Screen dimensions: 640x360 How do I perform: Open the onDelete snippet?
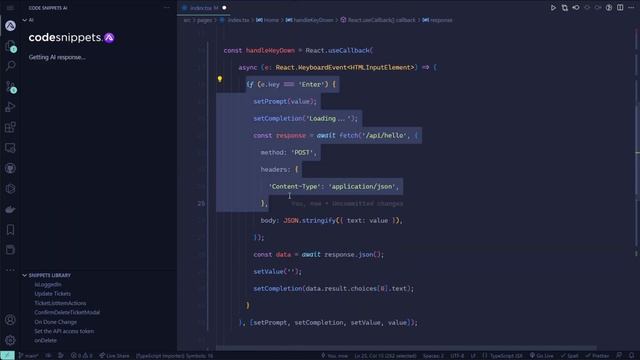(45, 340)
